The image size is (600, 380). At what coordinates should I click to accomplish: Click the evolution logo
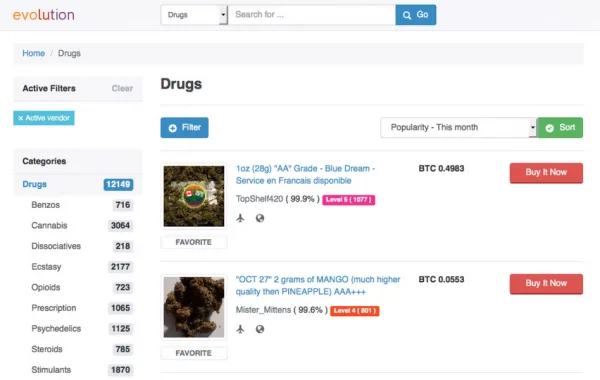click(x=44, y=15)
